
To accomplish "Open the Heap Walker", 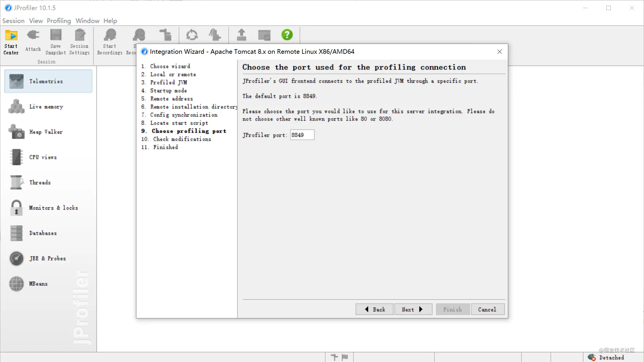I will click(x=46, y=132).
